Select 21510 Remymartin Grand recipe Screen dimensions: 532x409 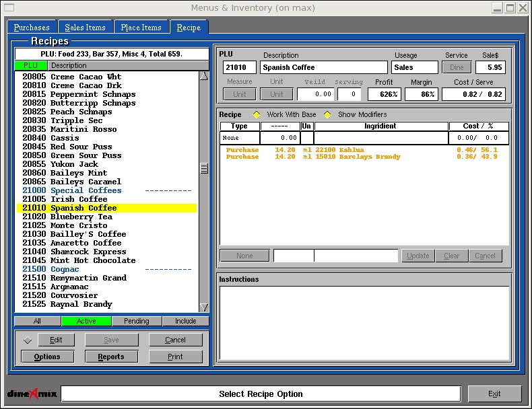tap(106, 278)
